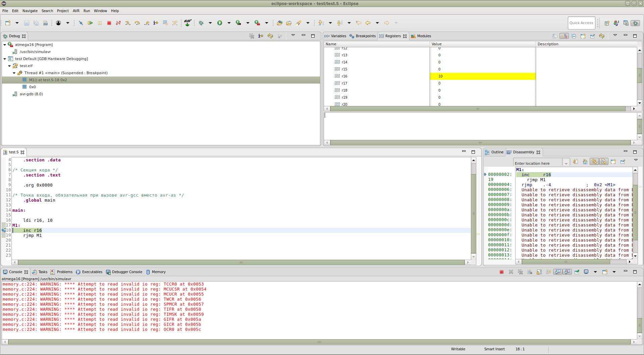Select the highlighted r16 value cell 10
The width and height of the screenshot is (644, 355).
coord(482,76)
